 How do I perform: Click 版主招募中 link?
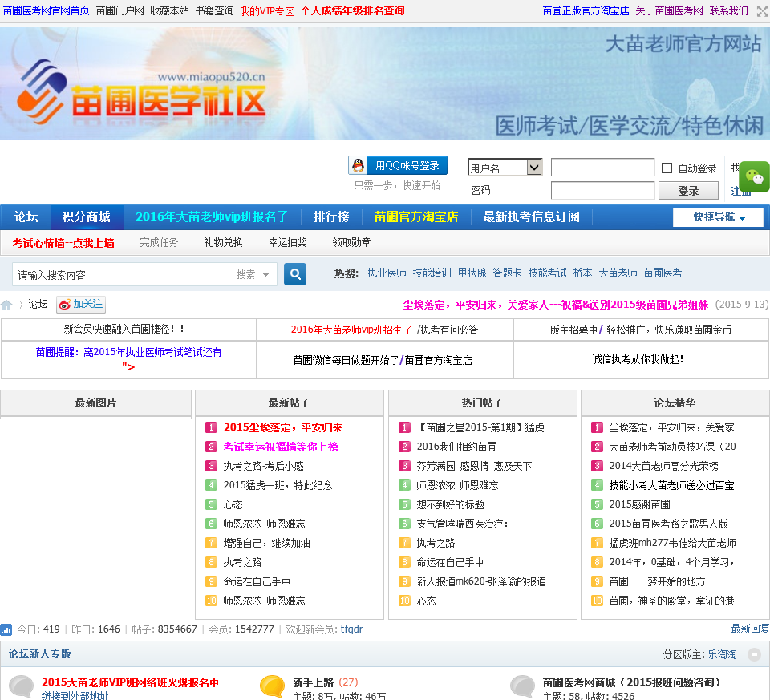tap(573, 330)
